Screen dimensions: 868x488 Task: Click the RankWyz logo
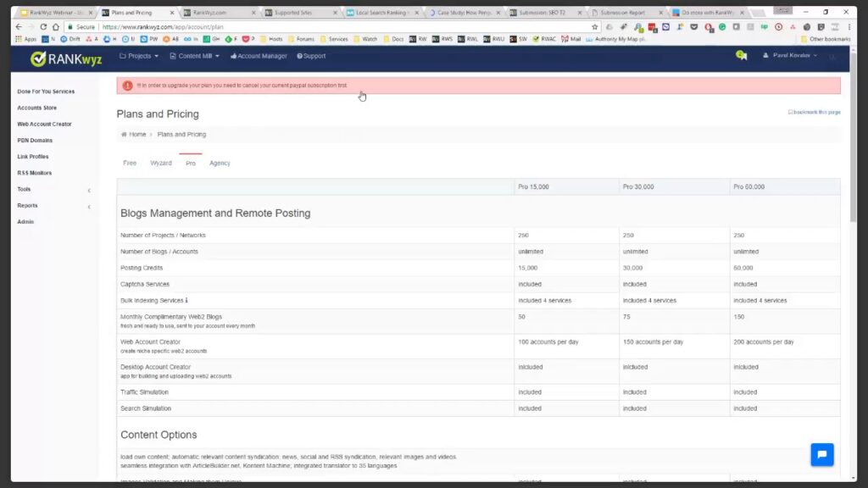(66, 58)
